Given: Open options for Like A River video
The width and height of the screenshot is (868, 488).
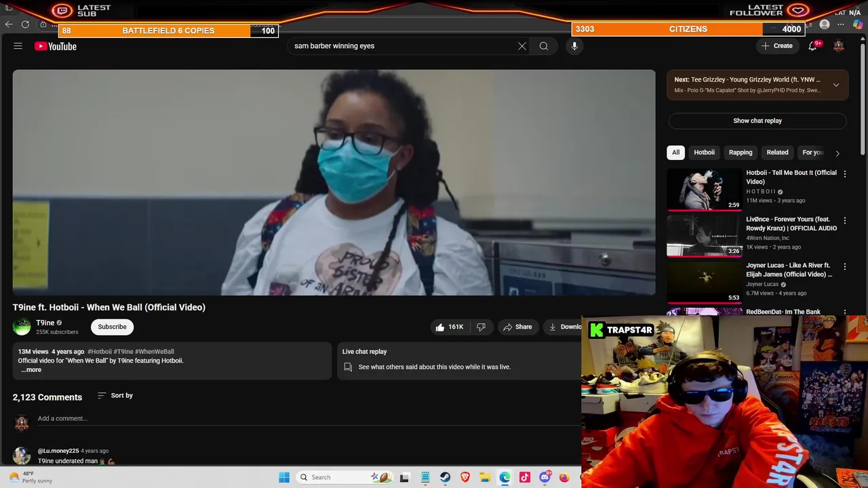Looking at the screenshot, I should pos(845,267).
